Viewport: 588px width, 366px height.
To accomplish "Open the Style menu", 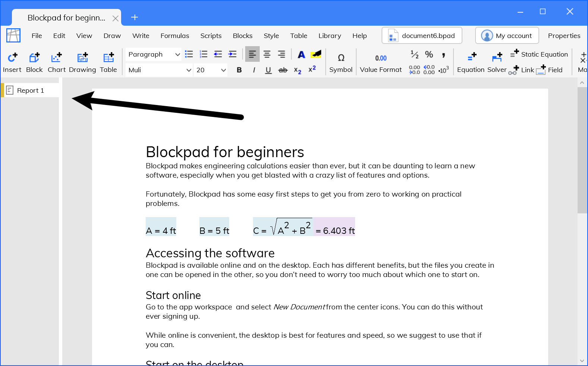I will click(271, 36).
